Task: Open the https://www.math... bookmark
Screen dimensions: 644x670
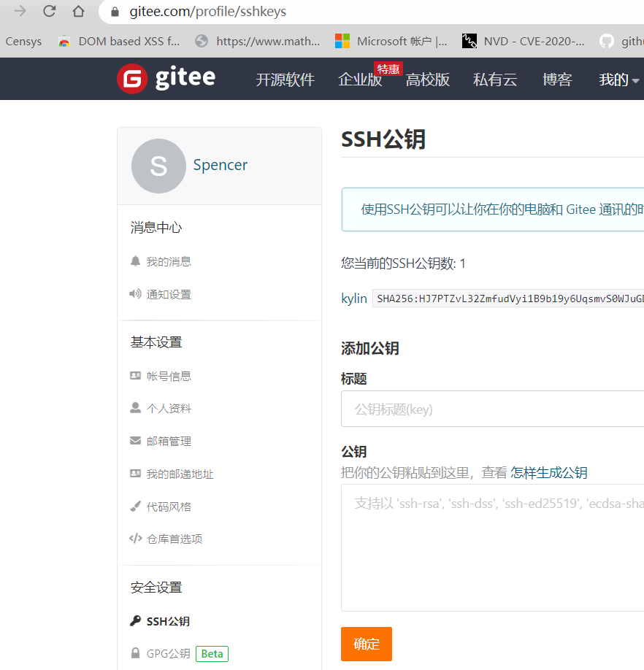Action: (257, 42)
